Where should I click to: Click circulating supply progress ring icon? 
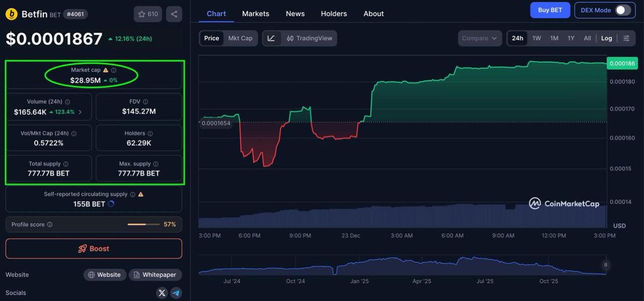click(111, 204)
